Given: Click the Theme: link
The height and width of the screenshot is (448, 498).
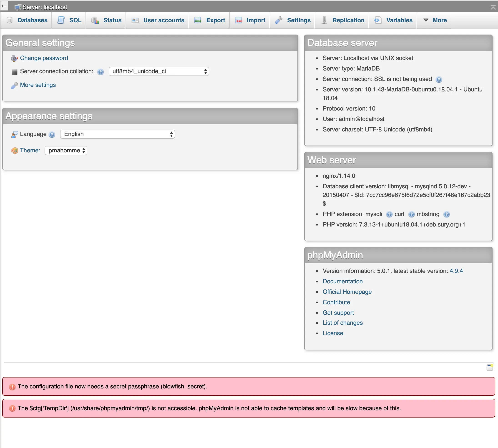Looking at the screenshot, I should (x=30, y=150).
